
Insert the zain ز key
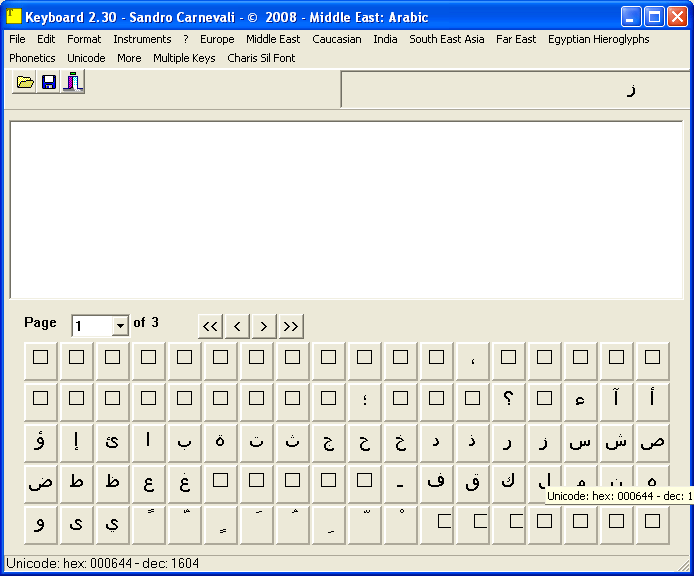pos(544,443)
